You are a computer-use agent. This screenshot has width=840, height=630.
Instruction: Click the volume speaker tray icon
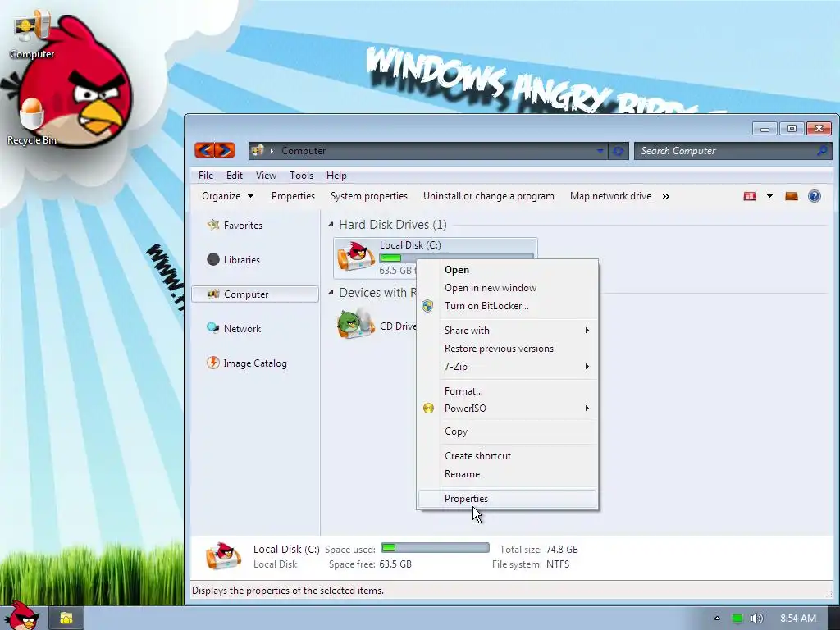coord(756,619)
